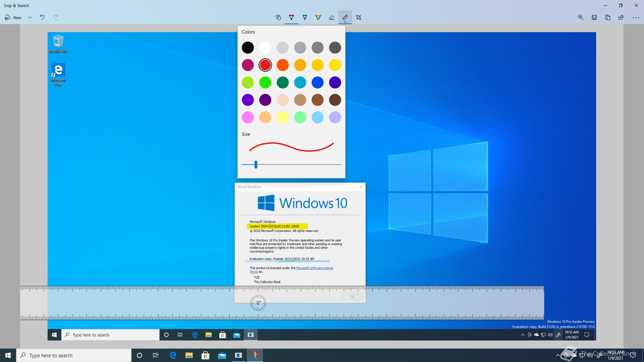Select the teal cyan swatch

click(300, 82)
